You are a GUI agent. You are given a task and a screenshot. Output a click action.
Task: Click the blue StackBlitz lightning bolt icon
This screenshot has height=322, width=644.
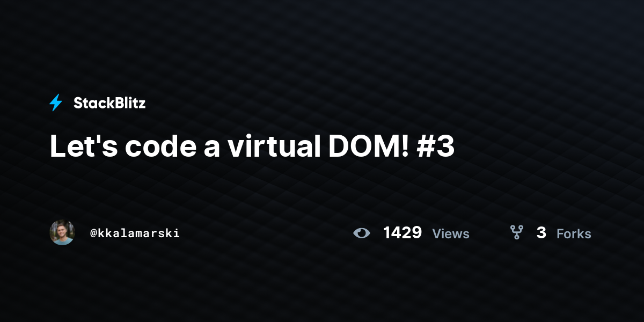click(x=56, y=103)
